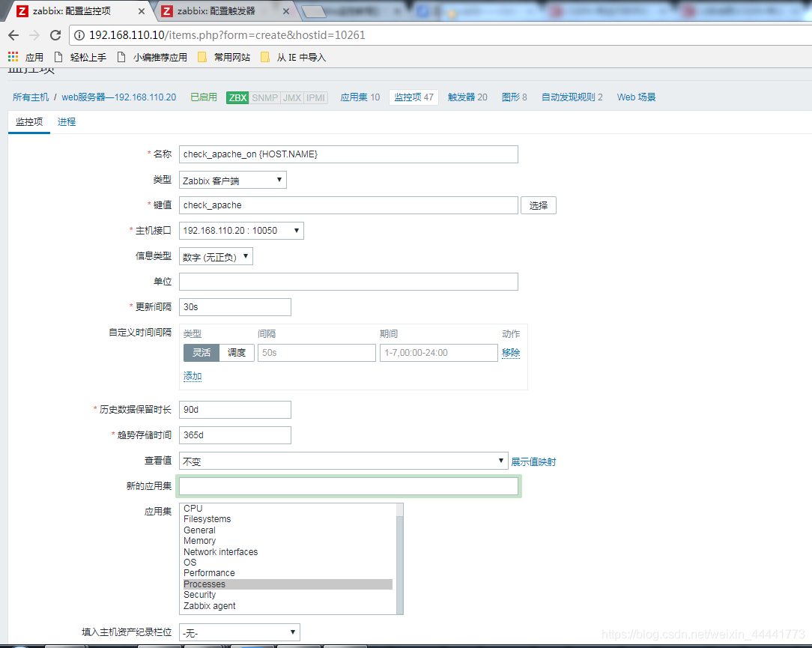This screenshot has width=812, height=648.
Task: Open 监控项 47 in host navigation
Action: click(413, 97)
